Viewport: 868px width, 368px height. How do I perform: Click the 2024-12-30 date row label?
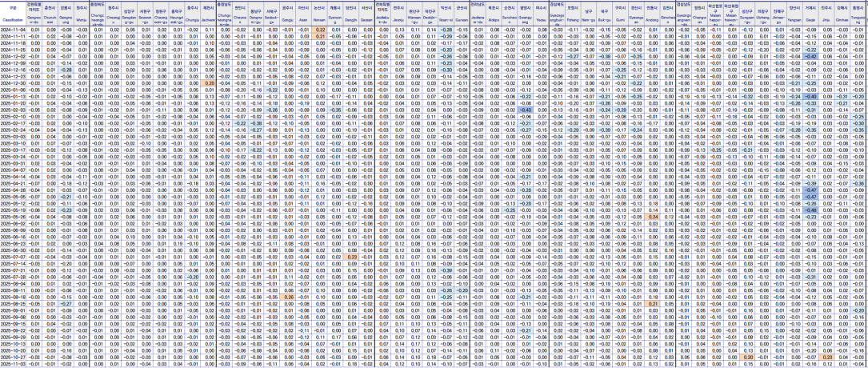[14, 82]
